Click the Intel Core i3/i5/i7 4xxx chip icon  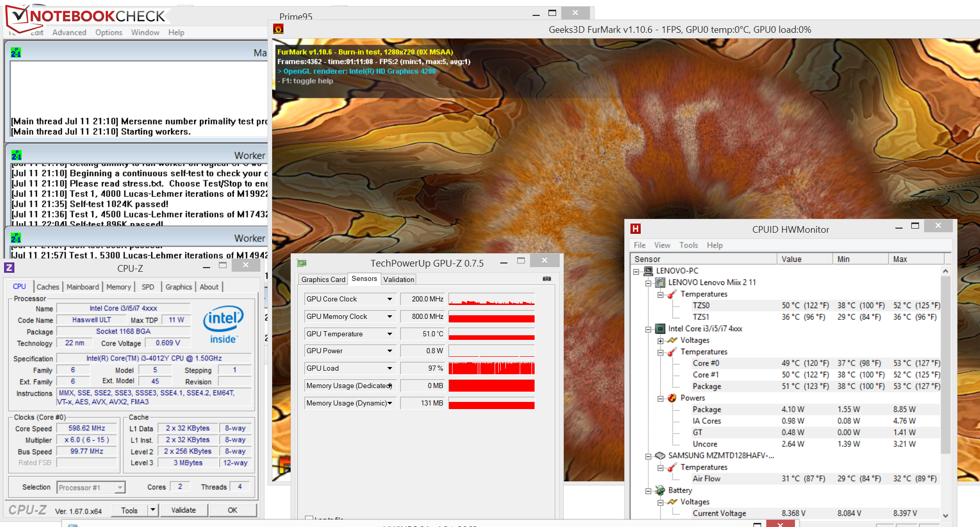coord(661,329)
